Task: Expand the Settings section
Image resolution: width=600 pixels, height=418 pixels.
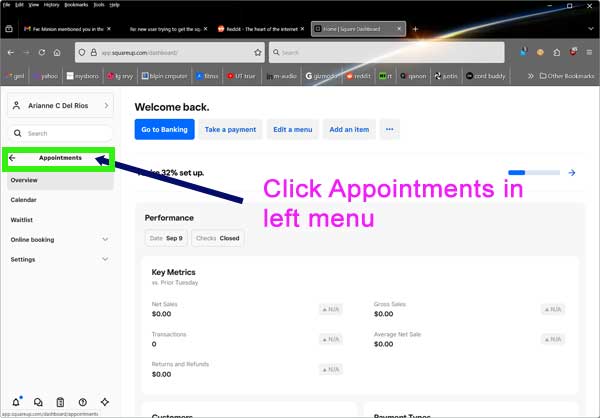Action: click(60, 260)
